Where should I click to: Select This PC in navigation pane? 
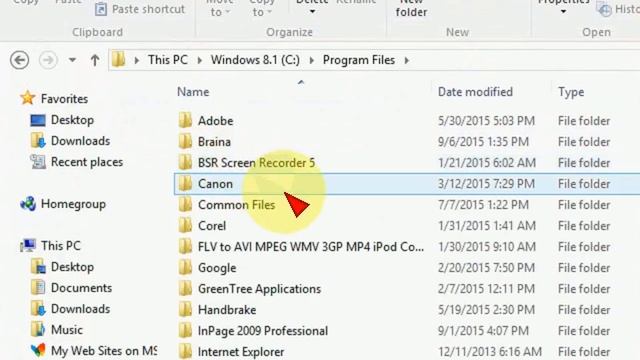click(x=61, y=246)
